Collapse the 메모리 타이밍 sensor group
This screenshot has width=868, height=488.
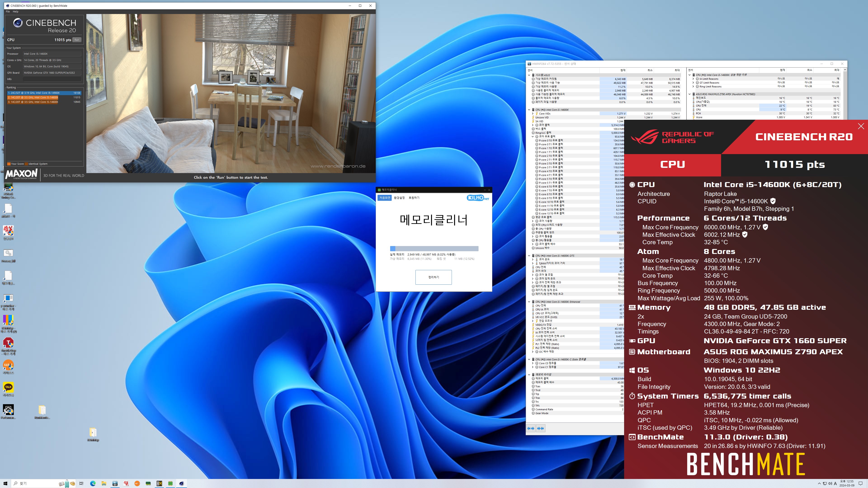(x=529, y=375)
